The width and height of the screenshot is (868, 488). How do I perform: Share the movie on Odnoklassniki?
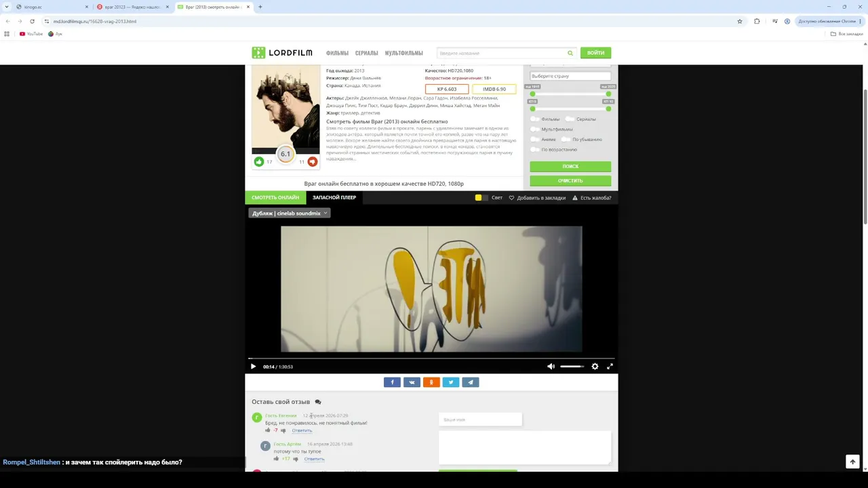coord(431,382)
